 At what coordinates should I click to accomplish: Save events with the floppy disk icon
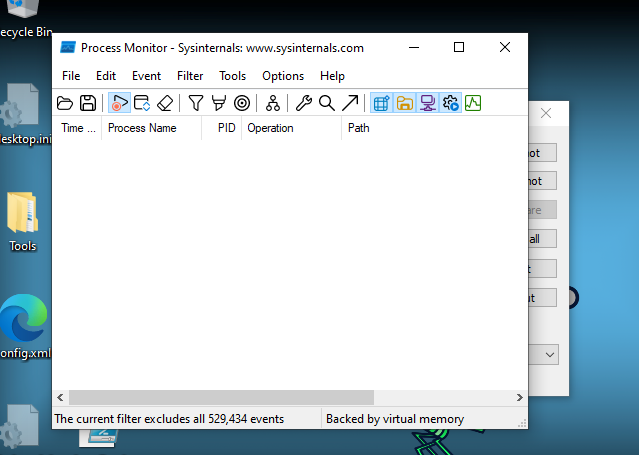pos(88,103)
